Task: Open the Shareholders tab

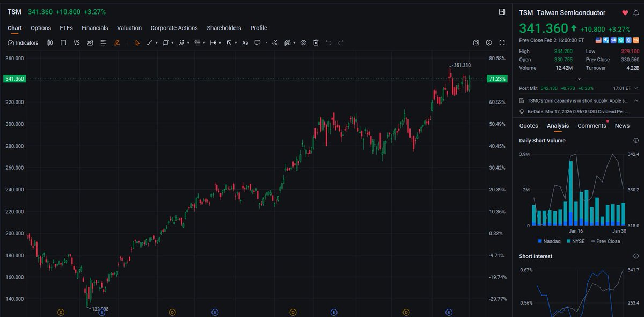Action: [224, 28]
